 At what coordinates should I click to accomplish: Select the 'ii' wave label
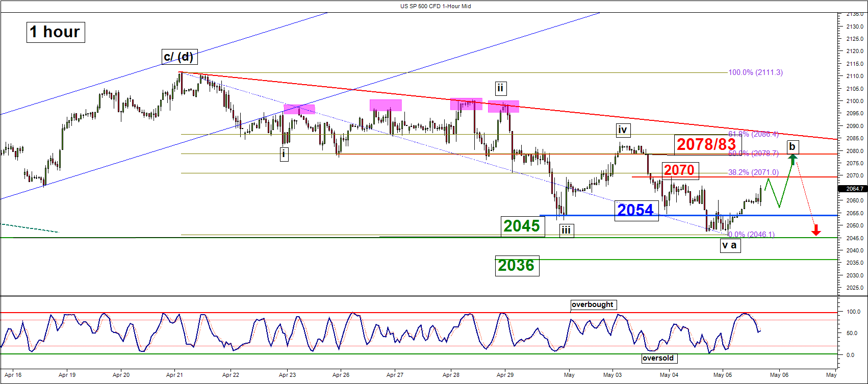(500, 88)
